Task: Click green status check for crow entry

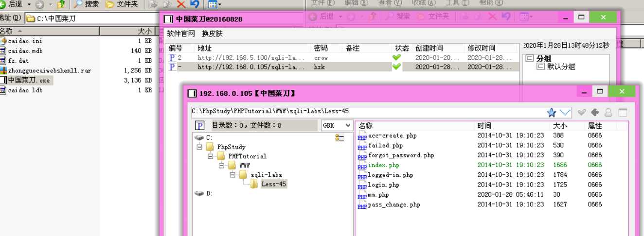Action: [397, 57]
